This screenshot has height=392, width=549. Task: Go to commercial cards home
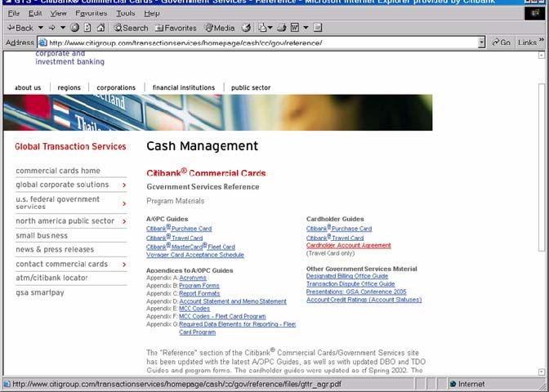58,171
